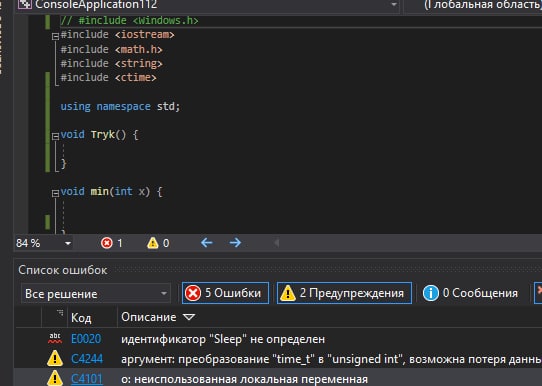Open the 84 % zoom dropdown

click(68, 244)
